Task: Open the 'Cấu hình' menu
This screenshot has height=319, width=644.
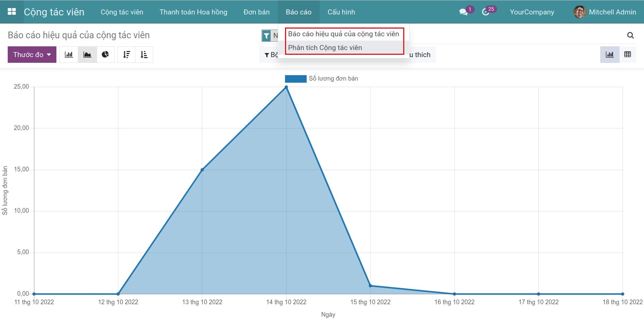Action: point(341,12)
